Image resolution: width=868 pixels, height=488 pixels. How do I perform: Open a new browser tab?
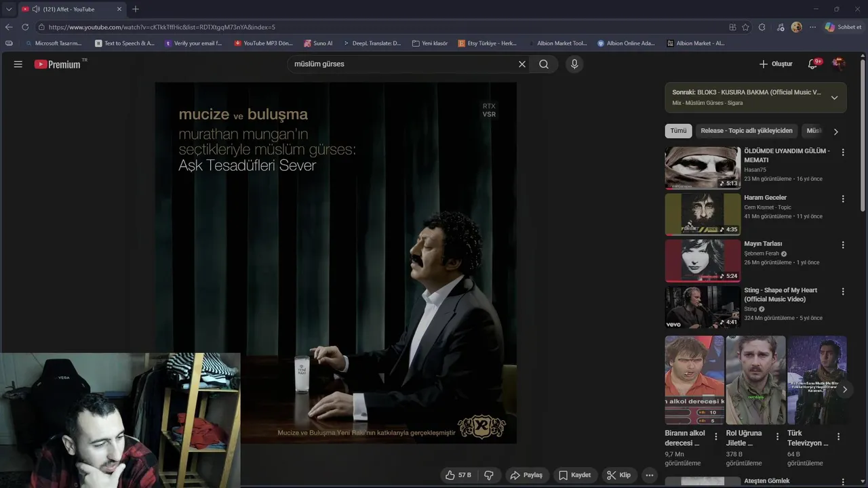136,9
